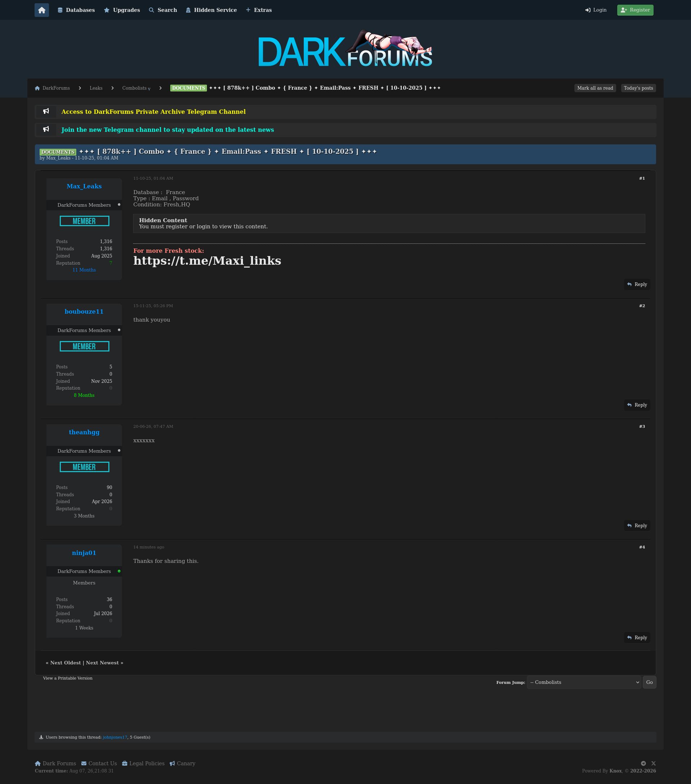The height and width of the screenshot is (784, 691).
Task: Go to Next Newest thread
Action: [102, 663]
